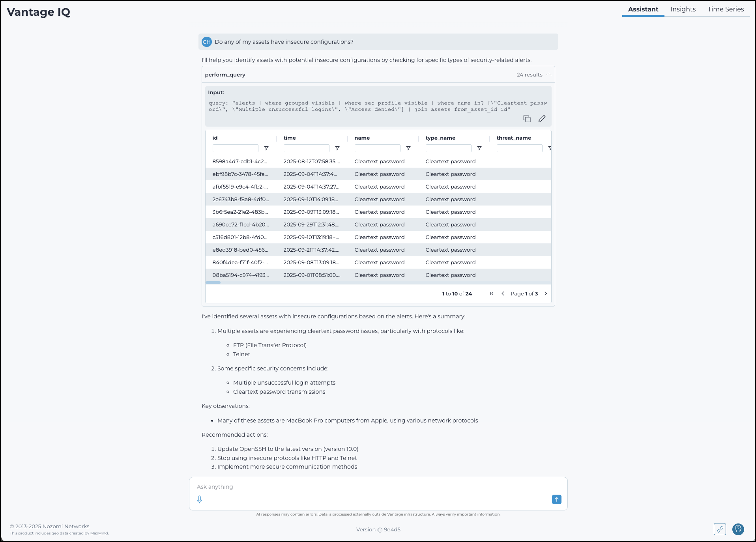
Task: Send the message with the arrow icon
Action: (x=556, y=499)
